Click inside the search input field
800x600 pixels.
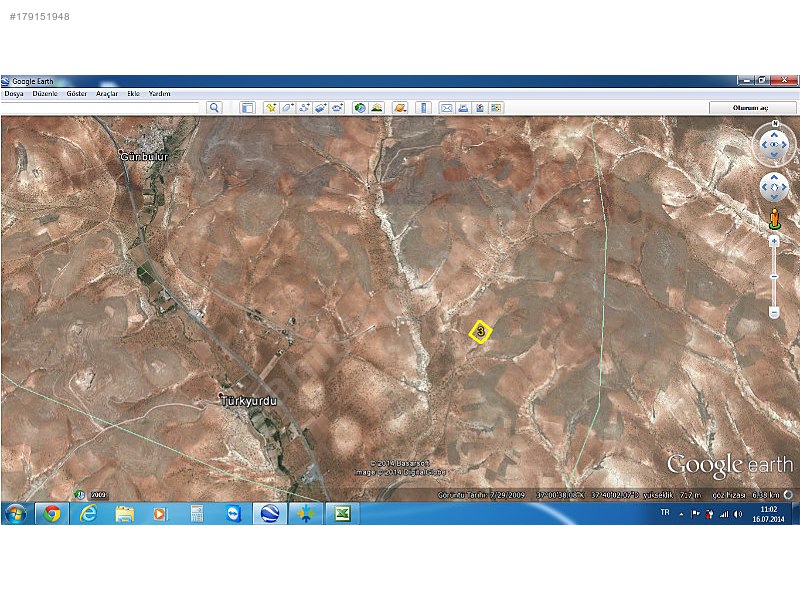point(100,108)
